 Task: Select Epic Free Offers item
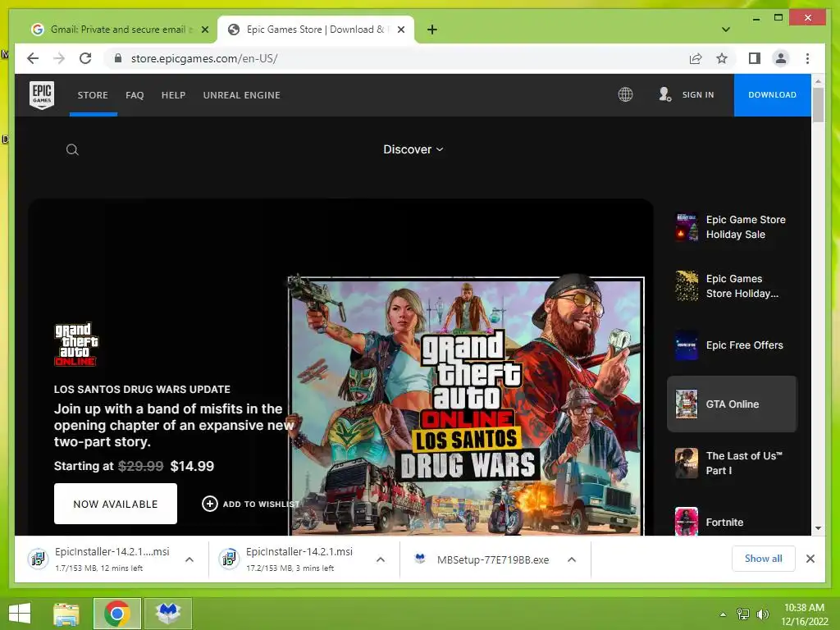(x=732, y=345)
